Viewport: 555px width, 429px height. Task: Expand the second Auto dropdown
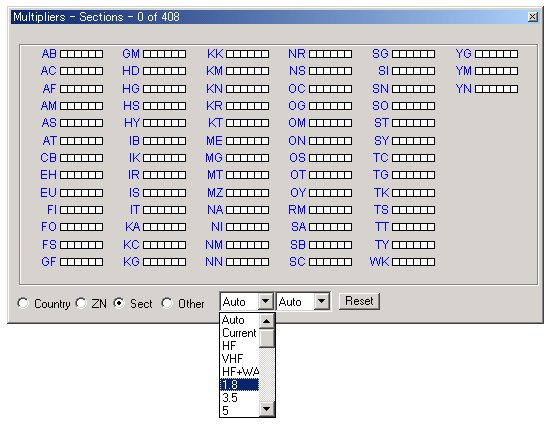click(x=321, y=302)
